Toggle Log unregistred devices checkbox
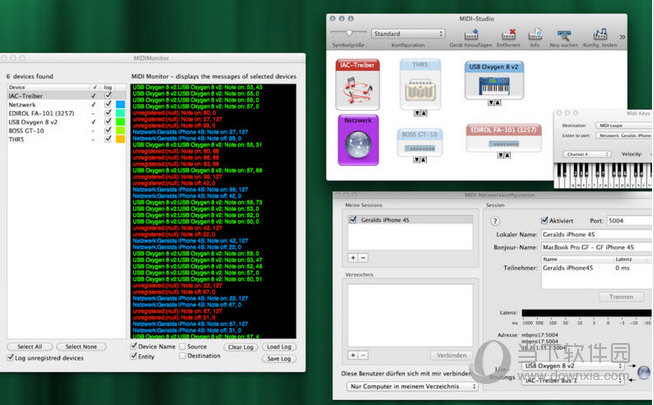This screenshot has height=405, width=654. [10, 357]
